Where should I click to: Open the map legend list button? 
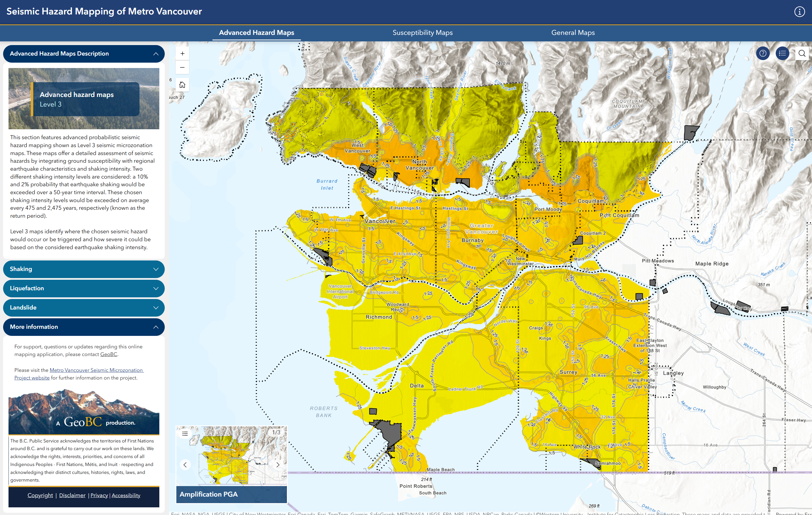click(x=782, y=54)
